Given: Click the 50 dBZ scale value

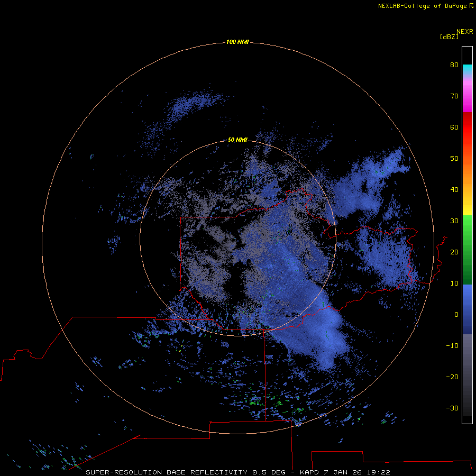Looking at the screenshot, I should tap(454, 159).
